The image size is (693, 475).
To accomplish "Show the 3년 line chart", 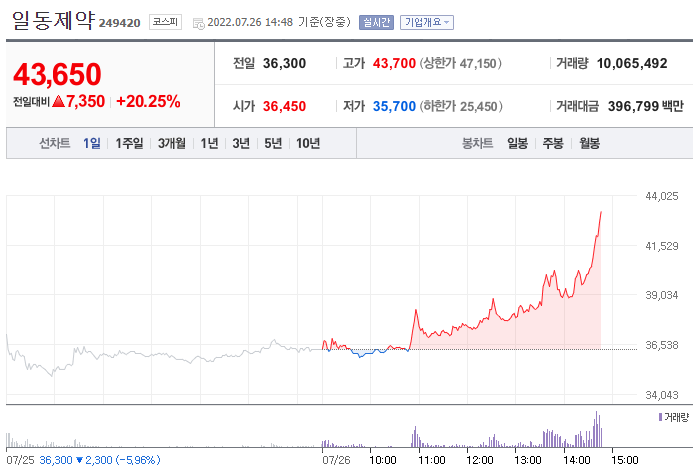I will [x=241, y=143].
